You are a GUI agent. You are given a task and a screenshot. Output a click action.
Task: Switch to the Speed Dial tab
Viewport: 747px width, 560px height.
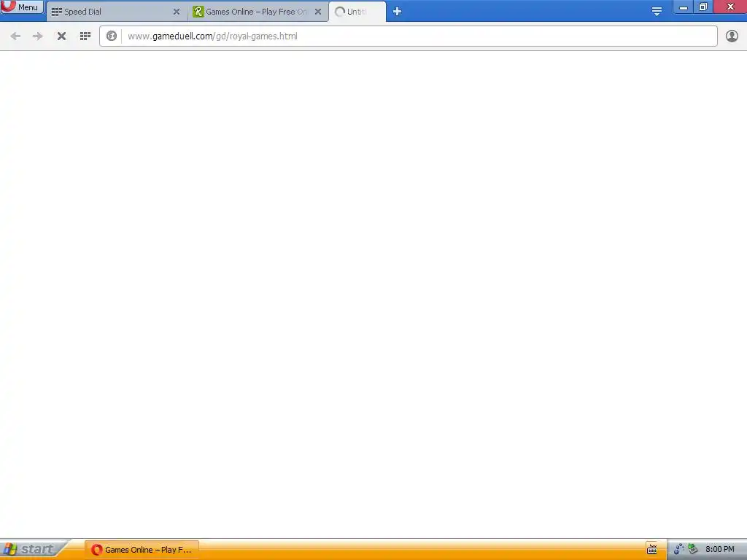(x=117, y=12)
